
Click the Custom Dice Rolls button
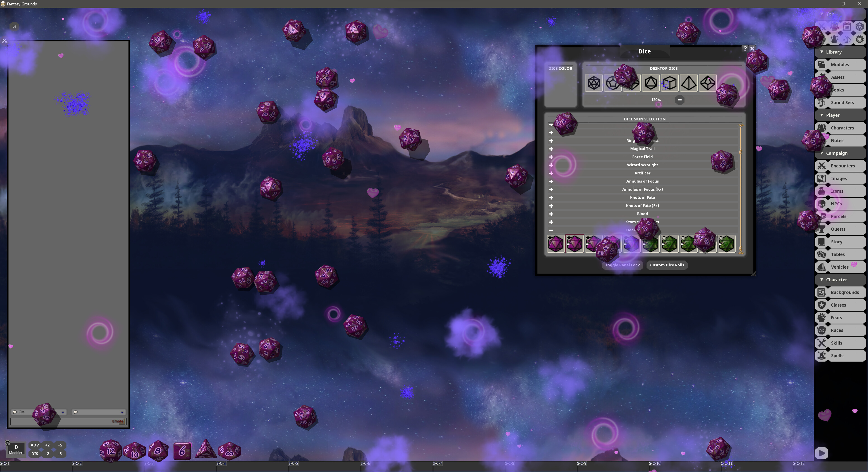(666, 265)
